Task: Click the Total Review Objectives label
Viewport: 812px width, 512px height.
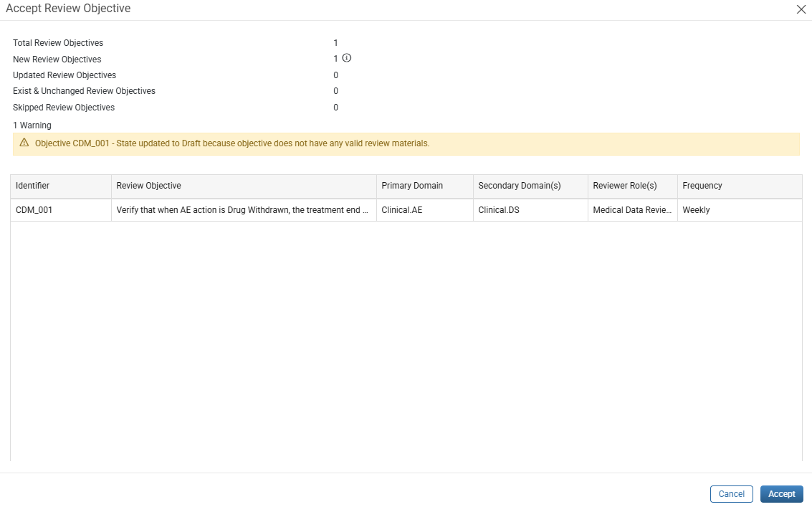Action: 58,43
